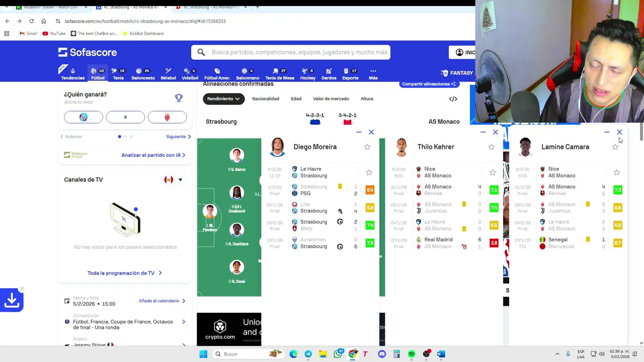Image resolution: width=644 pixels, height=362 pixels.
Task: Open the Dardos sport section
Action: click(329, 74)
